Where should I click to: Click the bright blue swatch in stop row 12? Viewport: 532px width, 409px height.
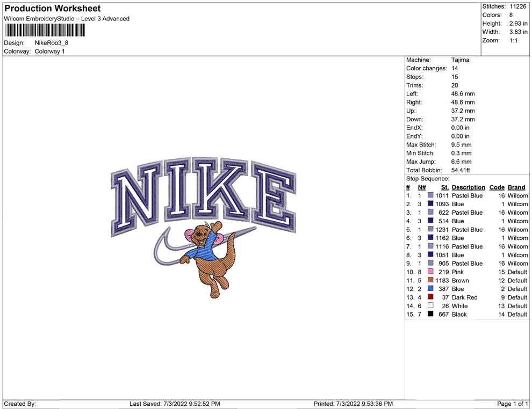pos(430,288)
